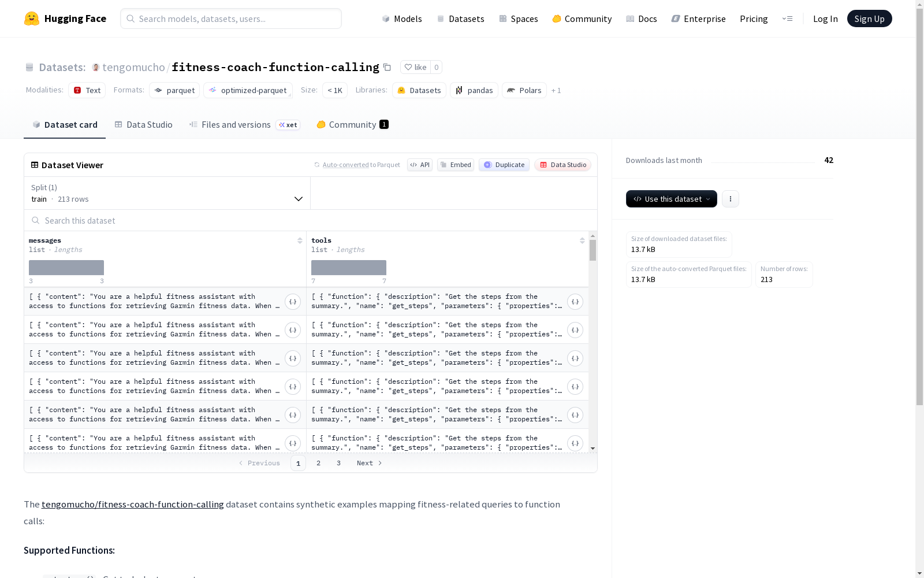Expand first row tools cell JSON icon

point(575,302)
